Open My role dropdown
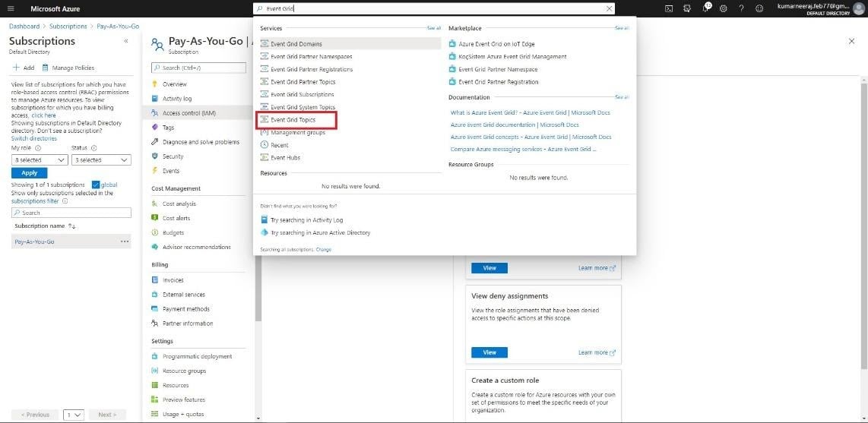The height and width of the screenshot is (423, 868). (x=40, y=159)
